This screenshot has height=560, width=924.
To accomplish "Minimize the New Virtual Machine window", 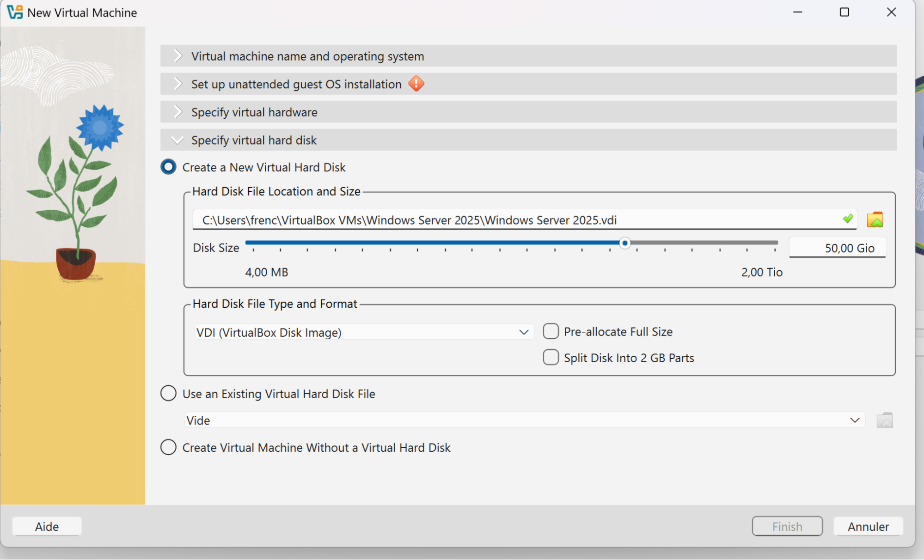I will tap(797, 12).
